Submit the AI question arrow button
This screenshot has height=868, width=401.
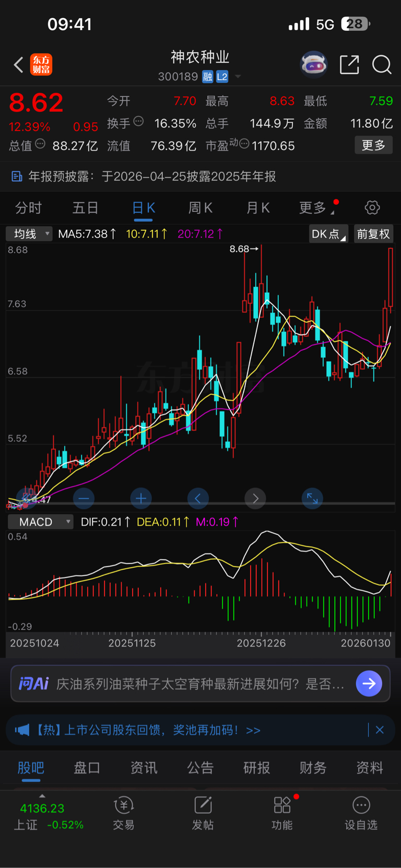(x=369, y=684)
